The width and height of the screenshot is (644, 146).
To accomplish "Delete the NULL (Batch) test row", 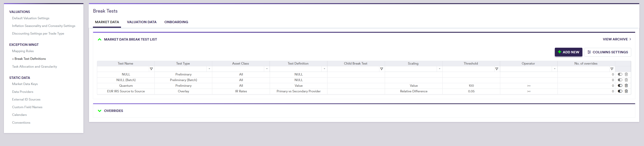I will point(626,80).
